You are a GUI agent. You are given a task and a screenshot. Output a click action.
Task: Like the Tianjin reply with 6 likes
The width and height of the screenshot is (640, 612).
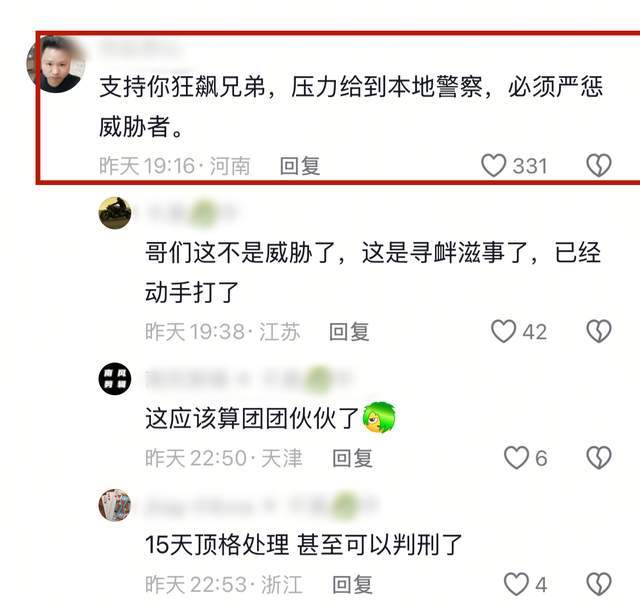tap(516, 458)
